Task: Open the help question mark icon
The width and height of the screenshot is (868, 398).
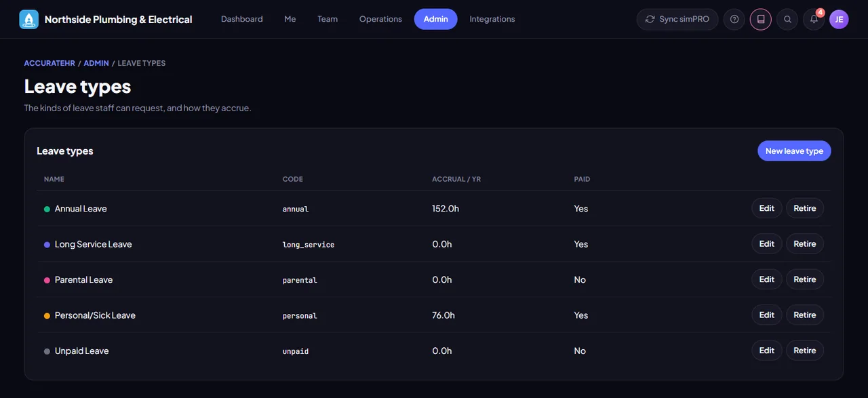Action: pos(734,19)
